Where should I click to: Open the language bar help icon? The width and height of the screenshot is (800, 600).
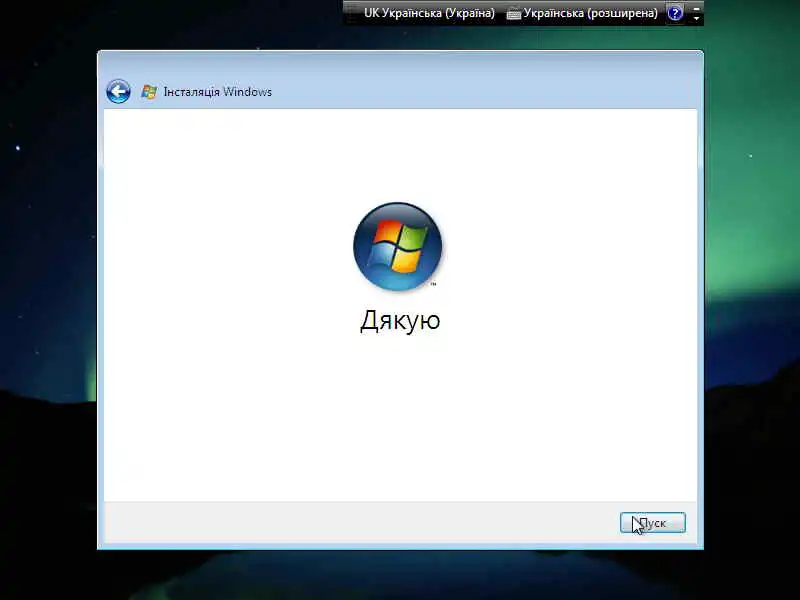point(674,13)
